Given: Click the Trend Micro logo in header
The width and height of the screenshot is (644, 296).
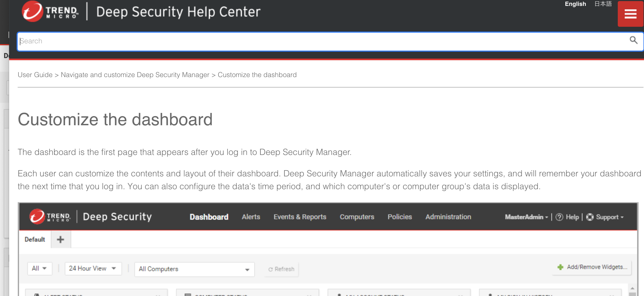Looking at the screenshot, I should click(50, 11).
